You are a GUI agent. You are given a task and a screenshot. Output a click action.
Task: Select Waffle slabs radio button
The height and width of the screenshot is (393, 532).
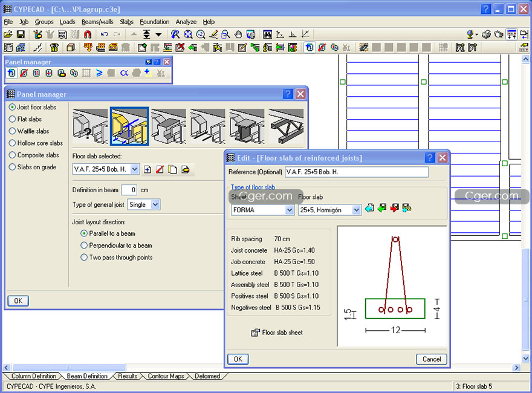pyautogui.click(x=12, y=131)
